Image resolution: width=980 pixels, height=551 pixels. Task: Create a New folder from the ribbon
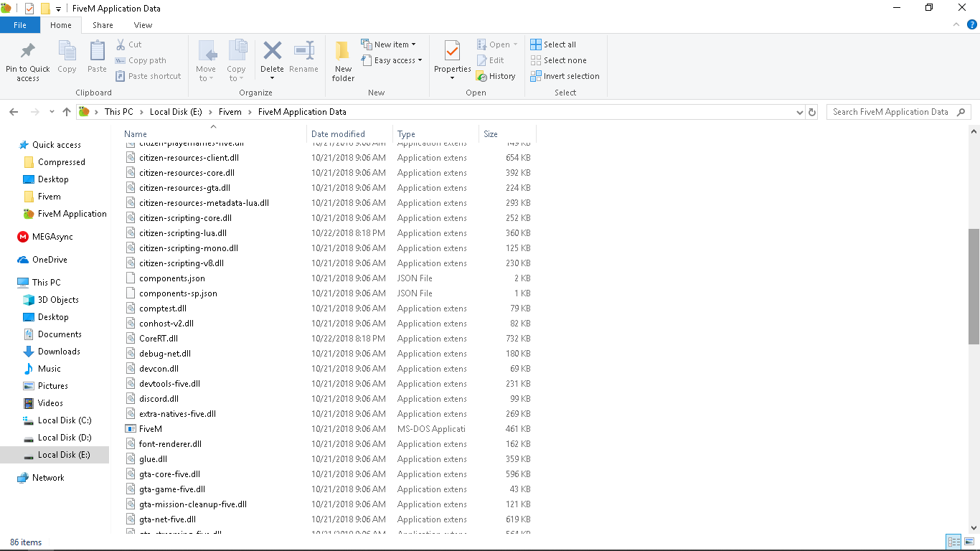tap(343, 52)
